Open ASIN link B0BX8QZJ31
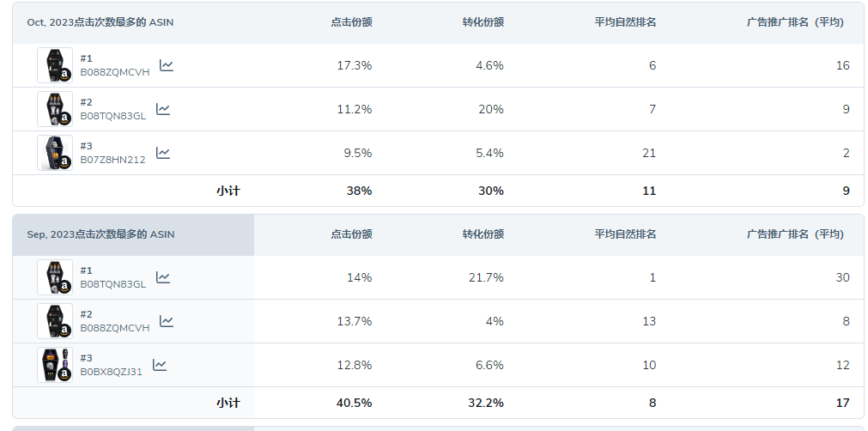The image size is (868, 431). [112, 373]
